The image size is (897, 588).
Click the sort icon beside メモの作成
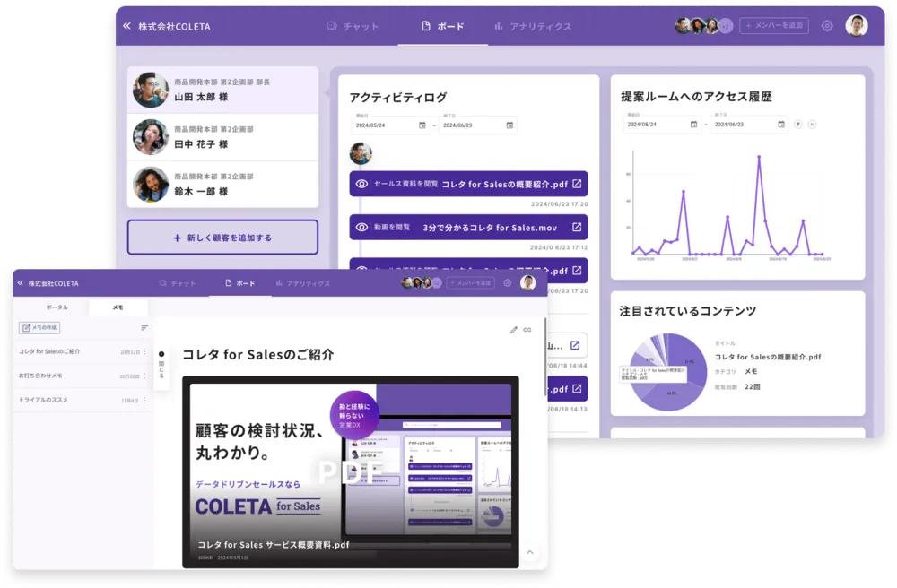click(x=144, y=327)
